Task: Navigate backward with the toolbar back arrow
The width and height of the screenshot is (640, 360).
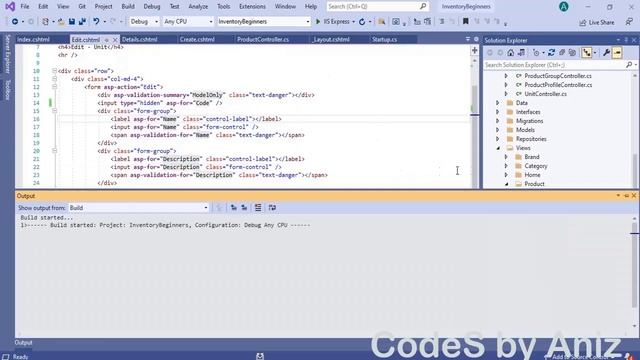Action: pos(15,22)
